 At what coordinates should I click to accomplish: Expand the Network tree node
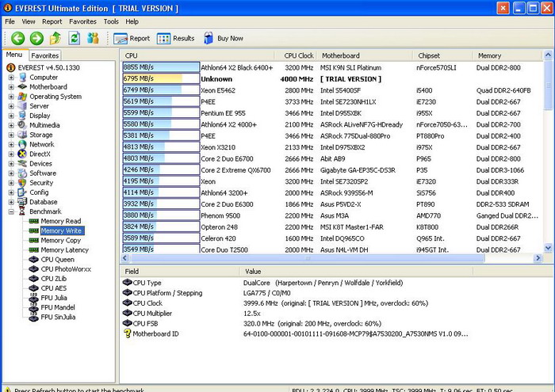pos(11,144)
